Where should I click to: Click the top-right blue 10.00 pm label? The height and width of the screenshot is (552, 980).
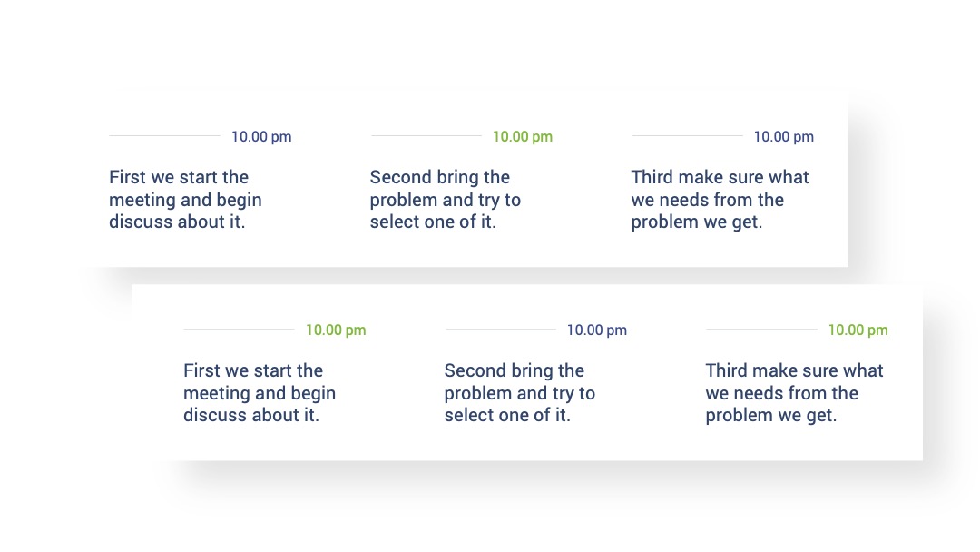click(x=784, y=136)
